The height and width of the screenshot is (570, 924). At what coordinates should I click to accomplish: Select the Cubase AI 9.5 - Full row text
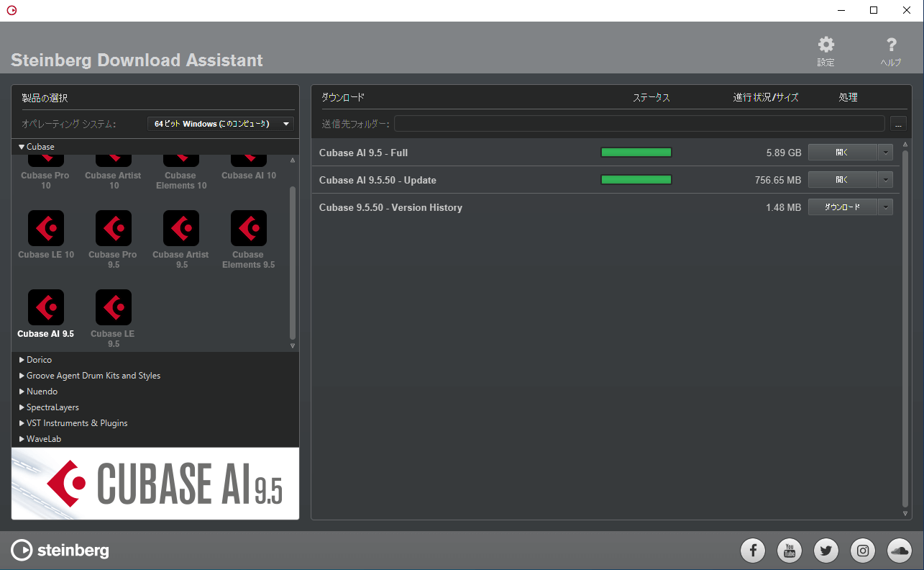(x=363, y=153)
